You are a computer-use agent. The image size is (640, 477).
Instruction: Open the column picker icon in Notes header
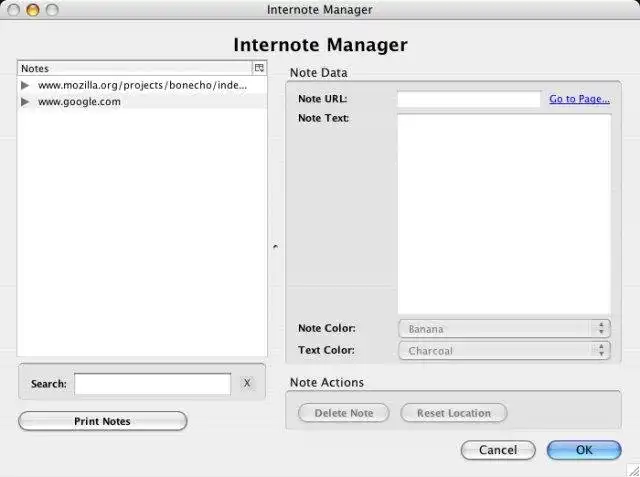point(259,68)
